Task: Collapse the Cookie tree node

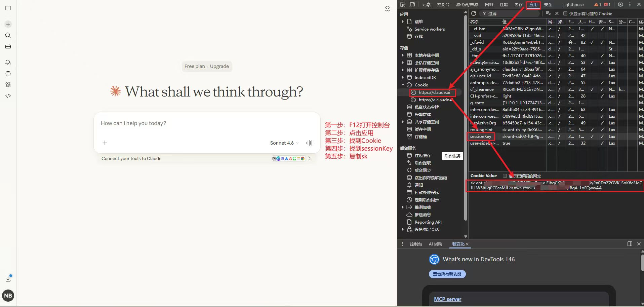Action: click(403, 85)
